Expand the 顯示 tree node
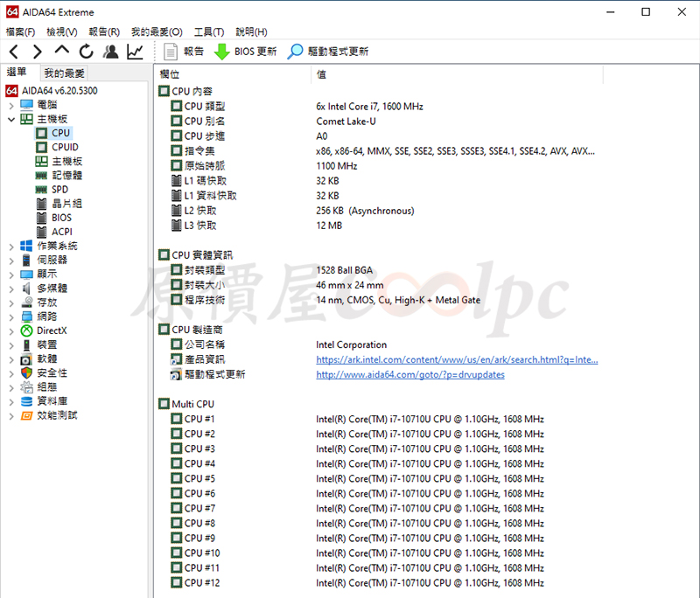This screenshot has width=700, height=598. (11, 275)
